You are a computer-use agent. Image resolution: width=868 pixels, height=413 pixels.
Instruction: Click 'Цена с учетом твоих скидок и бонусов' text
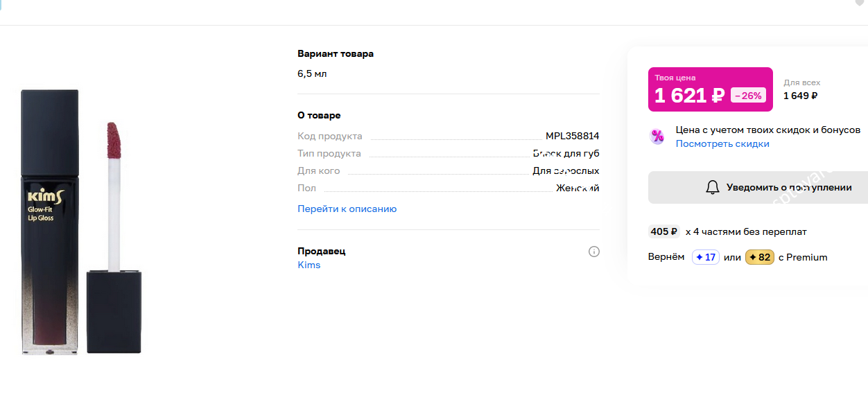(x=768, y=130)
